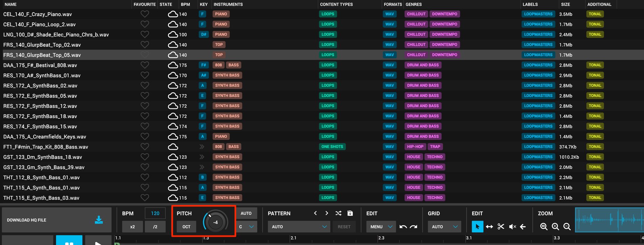644x245 pixels.
Task: Open the key C dropdown
Action: [x=247, y=227]
